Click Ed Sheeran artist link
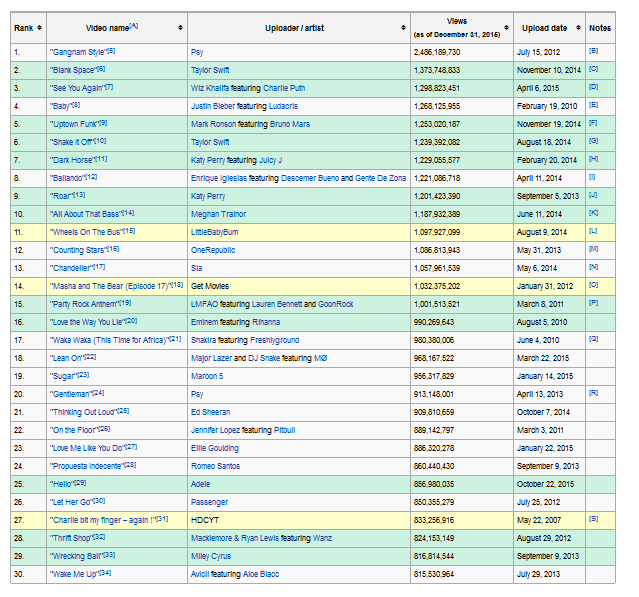Viewport: 639px width, 597px height. click(x=210, y=412)
